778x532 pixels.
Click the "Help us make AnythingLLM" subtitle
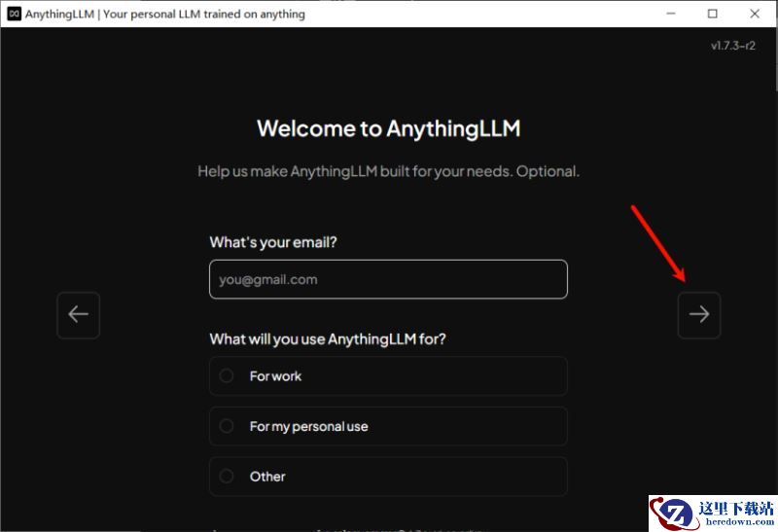pos(388,172)
